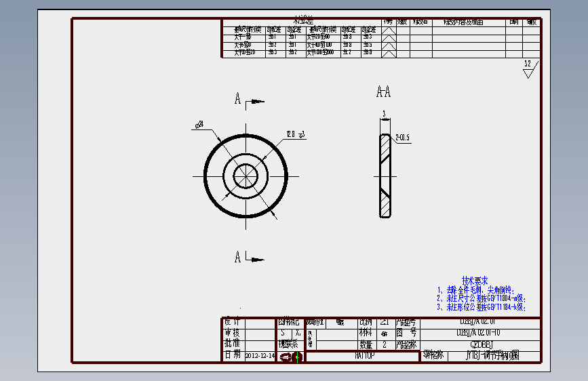Click the 产品名称 label cell
588x381 pixels.
coord(406,344)
